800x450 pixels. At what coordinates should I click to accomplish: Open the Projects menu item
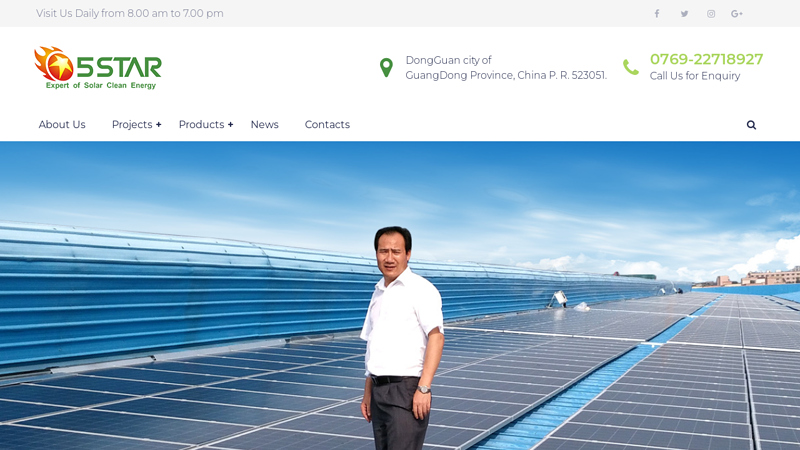(132, 124)
